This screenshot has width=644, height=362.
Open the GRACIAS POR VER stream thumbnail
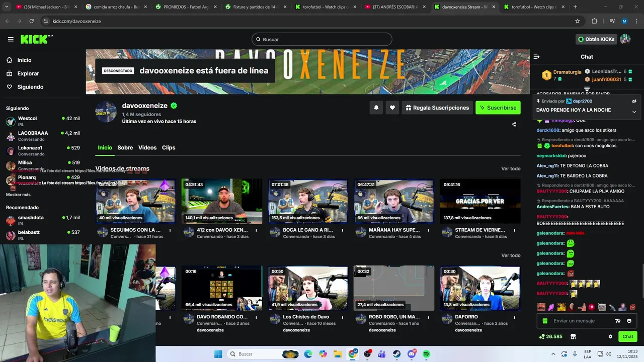click(480, 201)
